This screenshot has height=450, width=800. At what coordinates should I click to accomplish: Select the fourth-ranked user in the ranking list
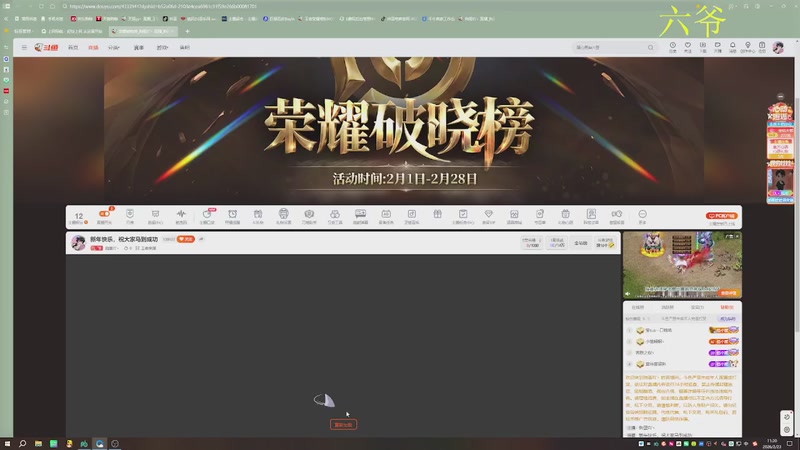point(682,364)
